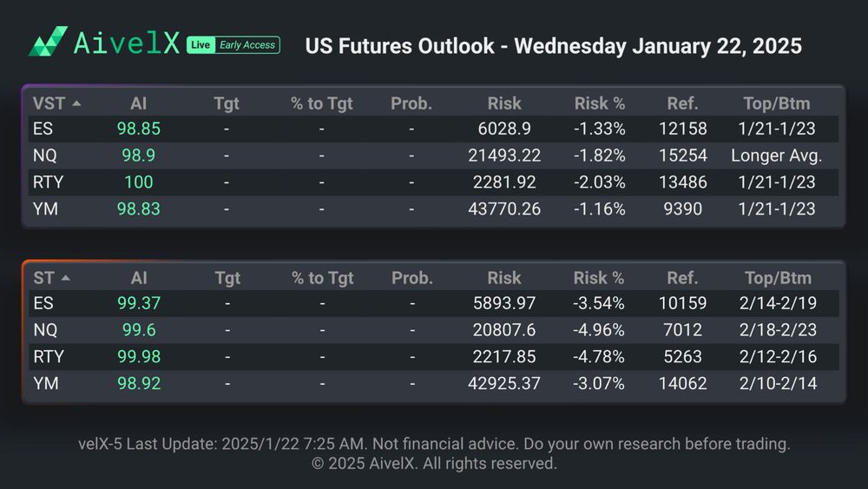Click the Longer Avg. cell
868x489 pixels.
(x=777, y=156)
